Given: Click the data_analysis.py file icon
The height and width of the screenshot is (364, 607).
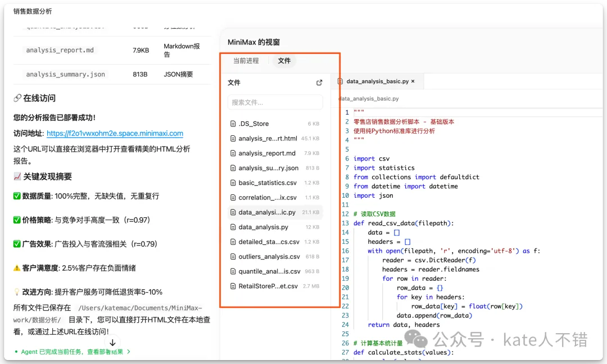Looking at the screenshot, I should 233,227.
